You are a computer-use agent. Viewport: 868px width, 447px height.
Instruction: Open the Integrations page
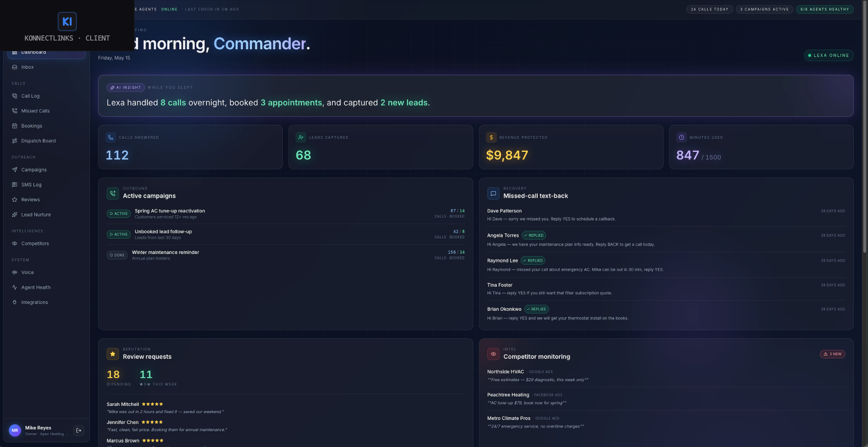pos(46,303)
